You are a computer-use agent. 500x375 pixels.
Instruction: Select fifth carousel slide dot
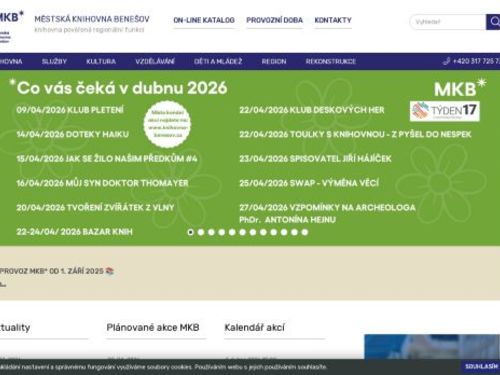tap(232, 232)
